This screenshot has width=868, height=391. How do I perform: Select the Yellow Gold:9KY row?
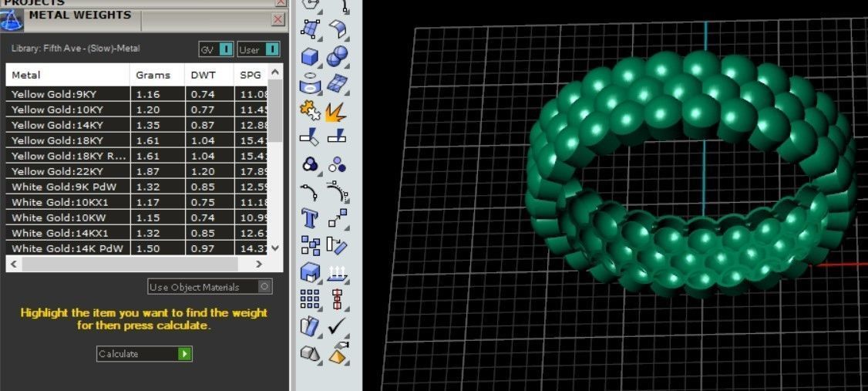click(x=136, y=94)
